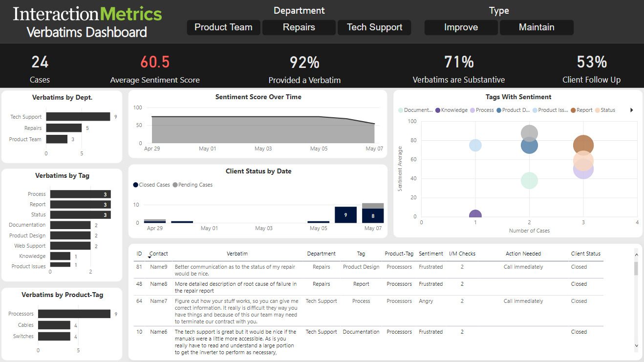The width and height of the screenshot is (644, 362).
Task: Apply the Improve type filter
Action: [x=461, y=27]
